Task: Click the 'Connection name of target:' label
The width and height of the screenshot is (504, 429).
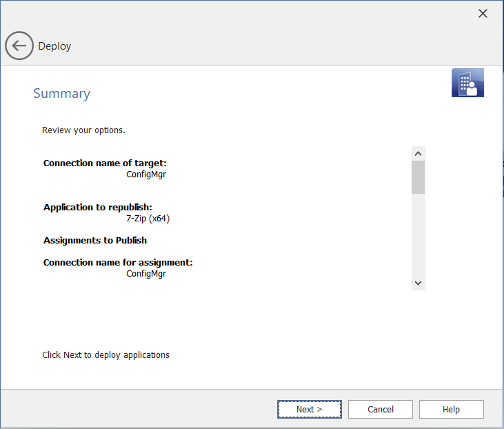Action: tap(105, 163)
